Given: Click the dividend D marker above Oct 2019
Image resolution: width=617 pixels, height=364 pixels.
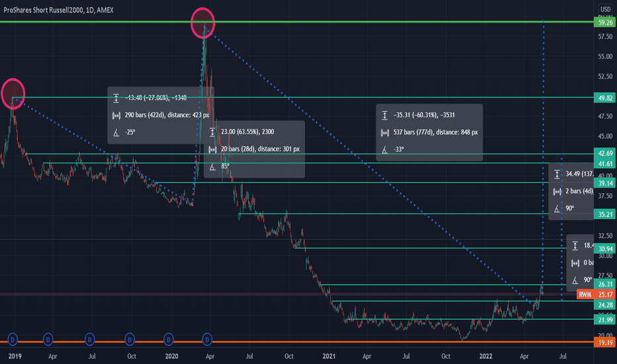Looking at the screenshot, I should tap(130, 340).
